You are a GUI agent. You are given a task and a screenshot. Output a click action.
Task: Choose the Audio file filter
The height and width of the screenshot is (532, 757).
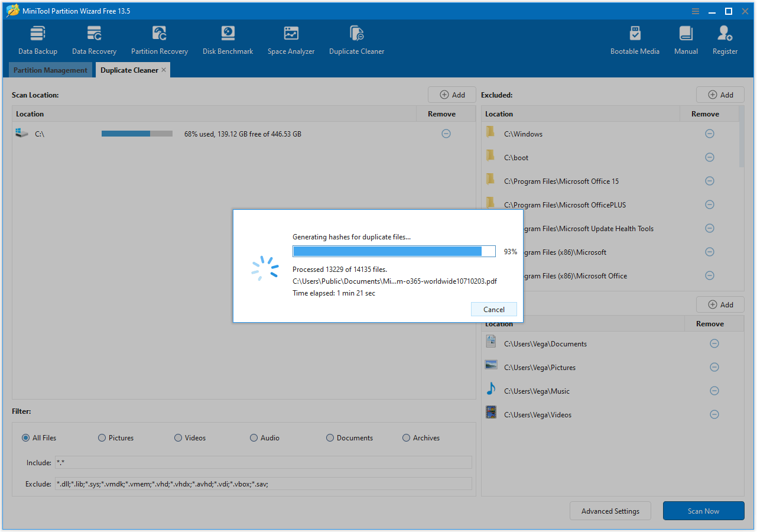[x=254, y=437]
